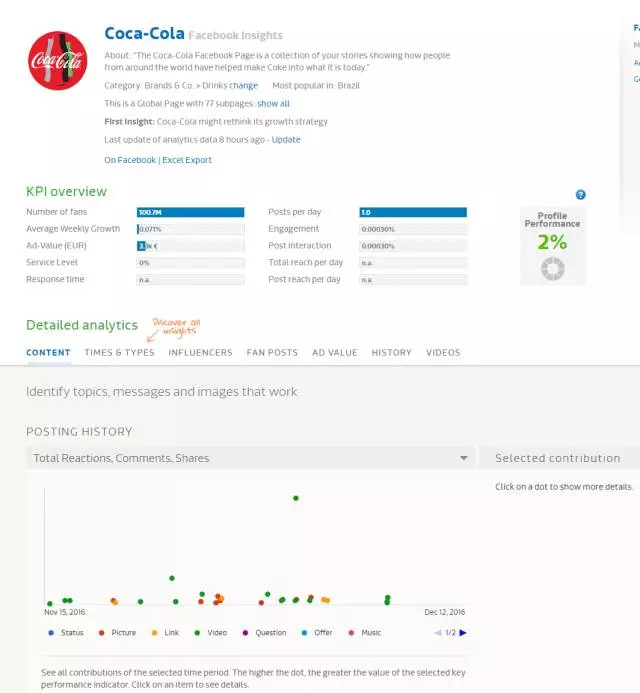Click the Excel Export link
The image size is (640, 693).
pos(186,160)
